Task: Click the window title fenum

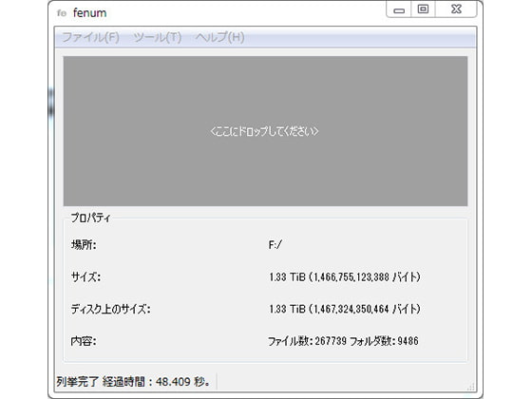Action: coord(89,13)
